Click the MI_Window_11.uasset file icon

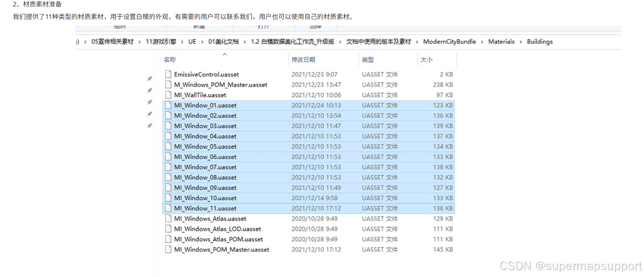coord(169,208)
